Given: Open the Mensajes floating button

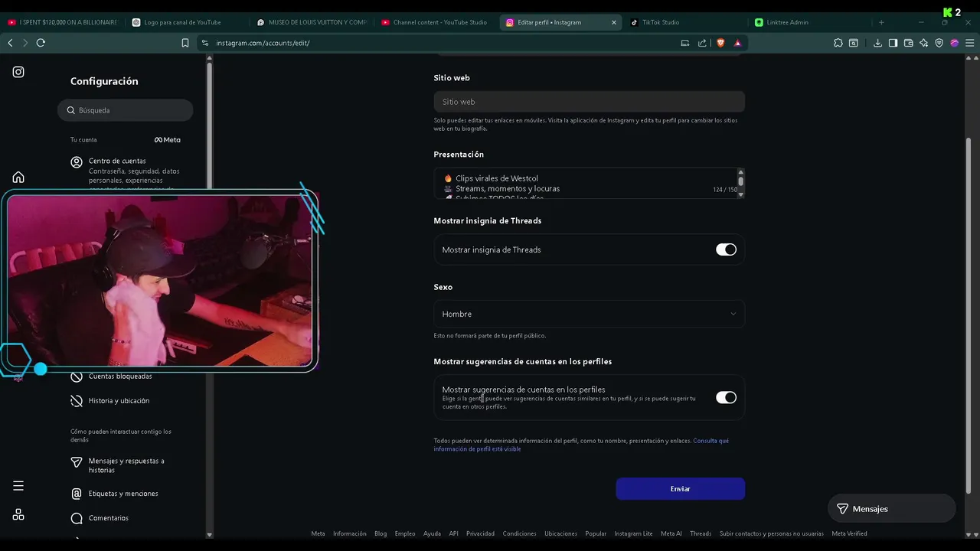Looking at the screenshot, I should pyautogui.click(x=892, y=509).
